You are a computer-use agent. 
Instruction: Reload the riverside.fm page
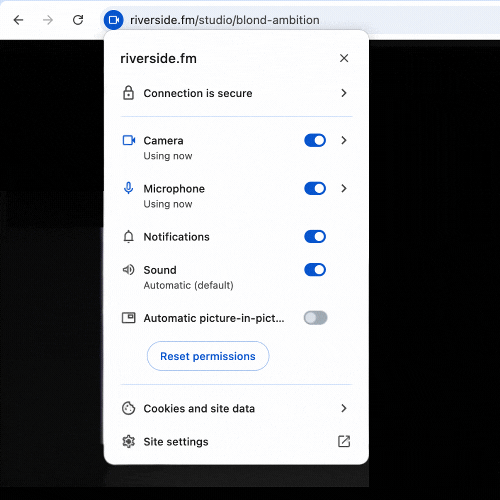[78, 20]
